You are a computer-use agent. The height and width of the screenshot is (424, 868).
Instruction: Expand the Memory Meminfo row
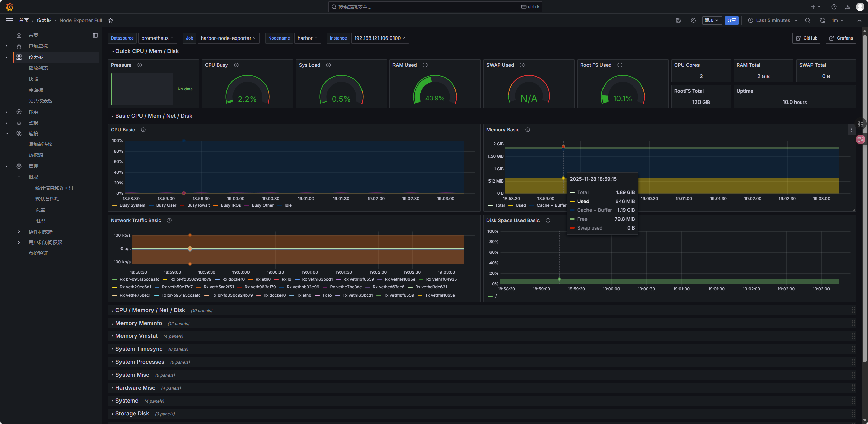tap(139, 323)
